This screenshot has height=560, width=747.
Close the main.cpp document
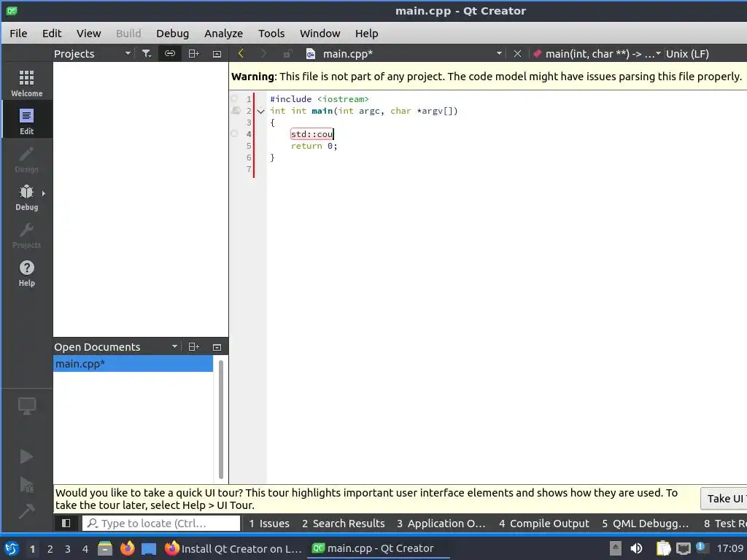click(517, 54)
